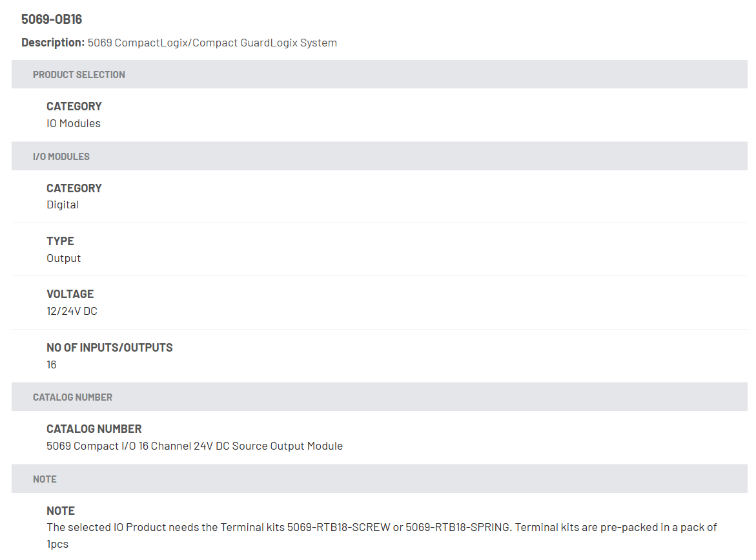Collapse the I/O MODULES section header
Screen dimensions: 756x560
[x=380, y=156]
